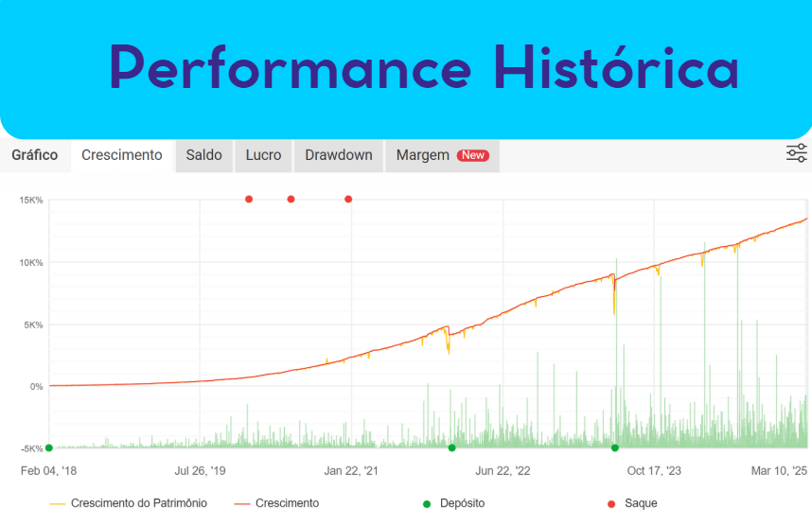Click the 0% y-axis label
This screenshot has height=526, width=812.
click(36, 387)
